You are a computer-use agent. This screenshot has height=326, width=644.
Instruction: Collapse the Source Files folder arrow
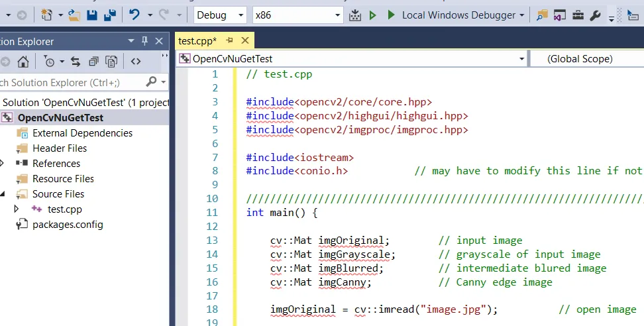[x=3, y=193]
